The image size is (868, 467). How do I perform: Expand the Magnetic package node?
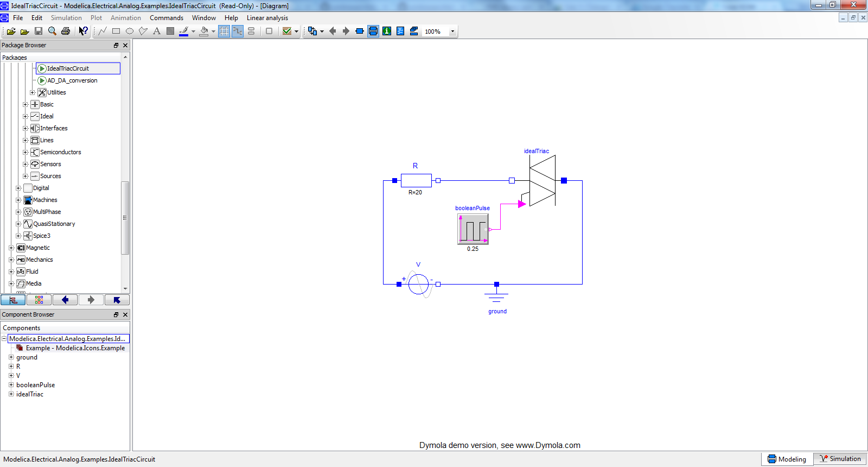point(11,248)
